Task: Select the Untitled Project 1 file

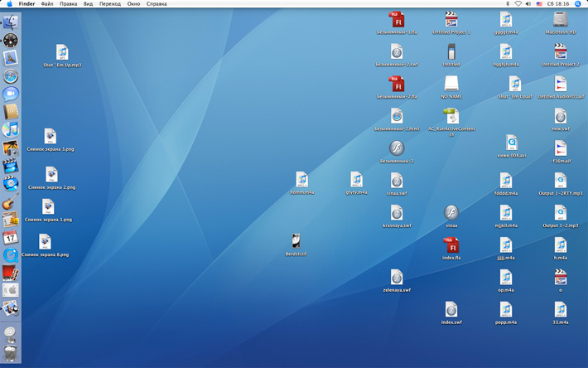Action: coord(451,19)
